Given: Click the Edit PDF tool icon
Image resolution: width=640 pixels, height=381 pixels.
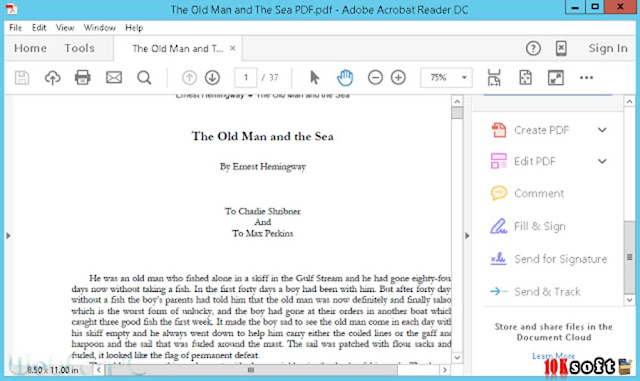Looking at the screenshot, I should [x=499, y=161].
